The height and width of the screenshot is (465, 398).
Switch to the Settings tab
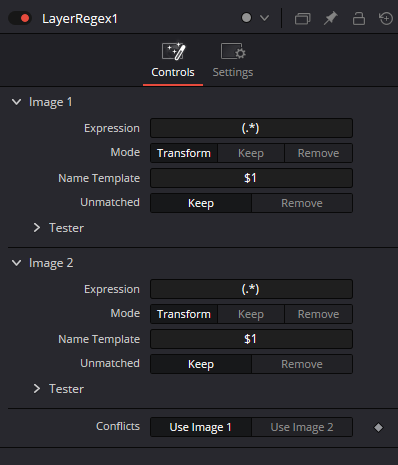(x=233, y=61)
